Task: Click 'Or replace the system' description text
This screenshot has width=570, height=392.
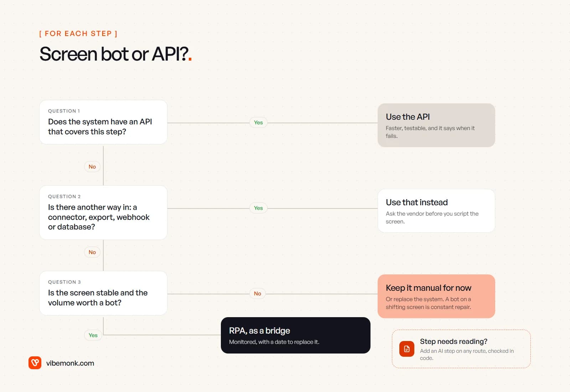Action: (429, 303)
